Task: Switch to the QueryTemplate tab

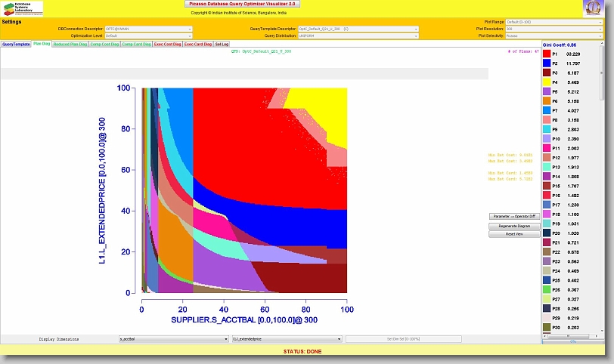Action: pyautogui.click(x=16, y=45)
